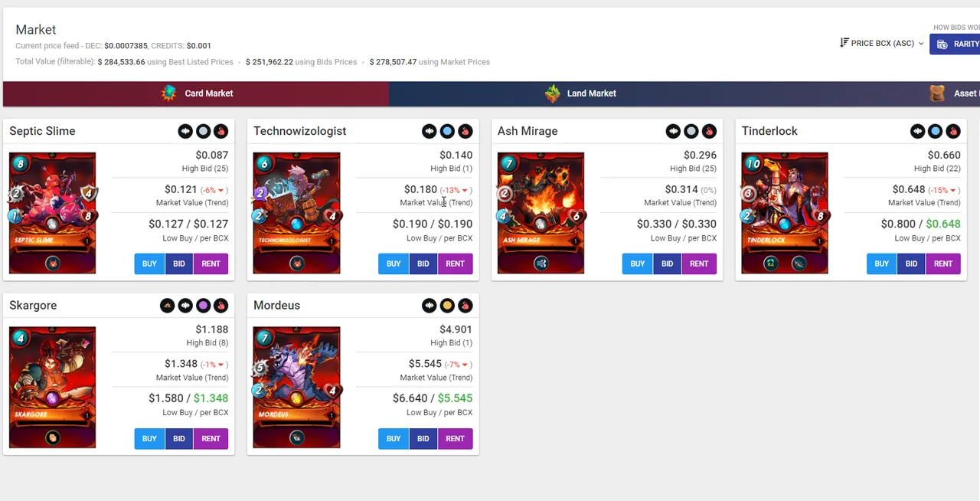Click the purple rarity circle icon on Skargore
The image size is (980, 501).
[203, 306]
